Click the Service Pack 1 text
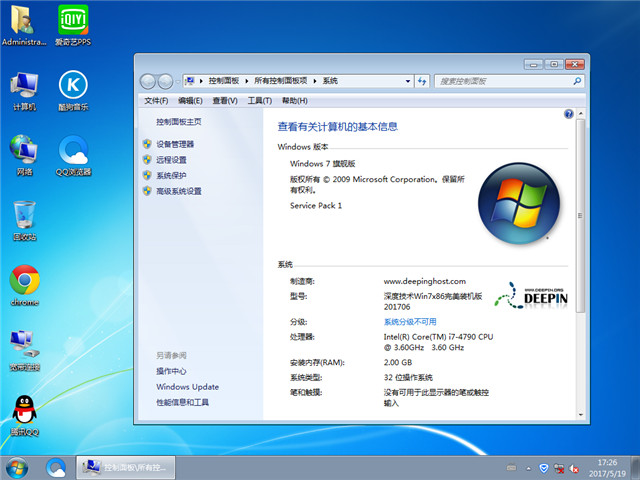Viewport: 640px width, 480px height. click(316, 206)
